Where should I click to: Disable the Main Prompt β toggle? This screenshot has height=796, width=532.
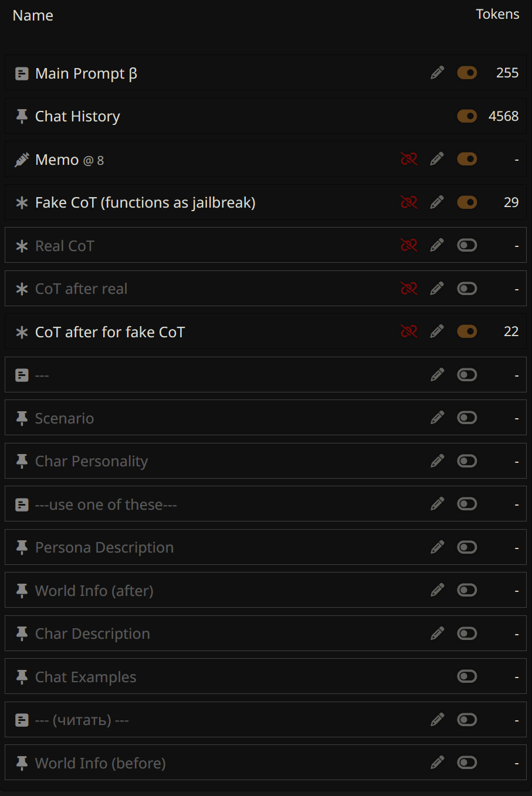pos(467,73)
